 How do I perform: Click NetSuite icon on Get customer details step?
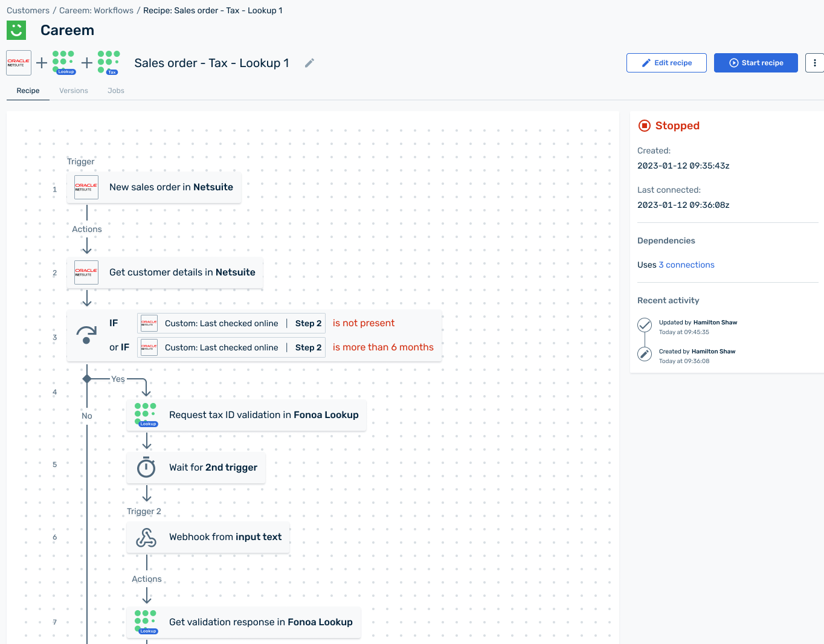pyautogui.click(x=86, y=272)
